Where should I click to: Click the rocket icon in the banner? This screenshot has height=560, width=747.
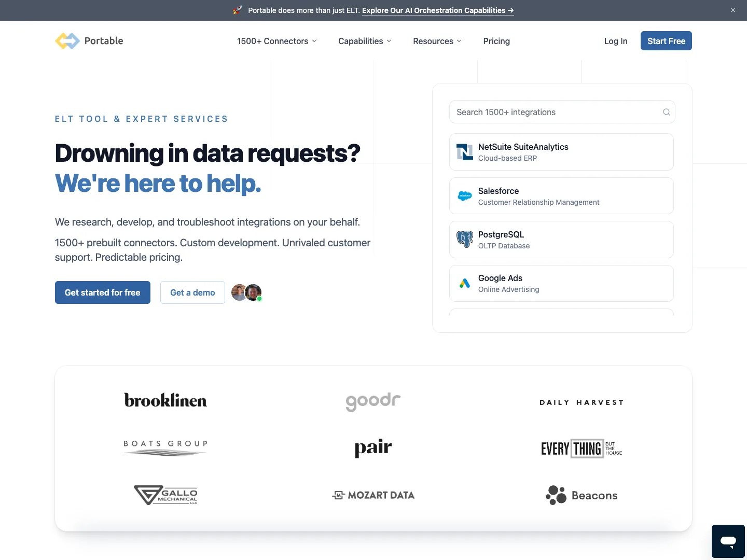(238, 10)
